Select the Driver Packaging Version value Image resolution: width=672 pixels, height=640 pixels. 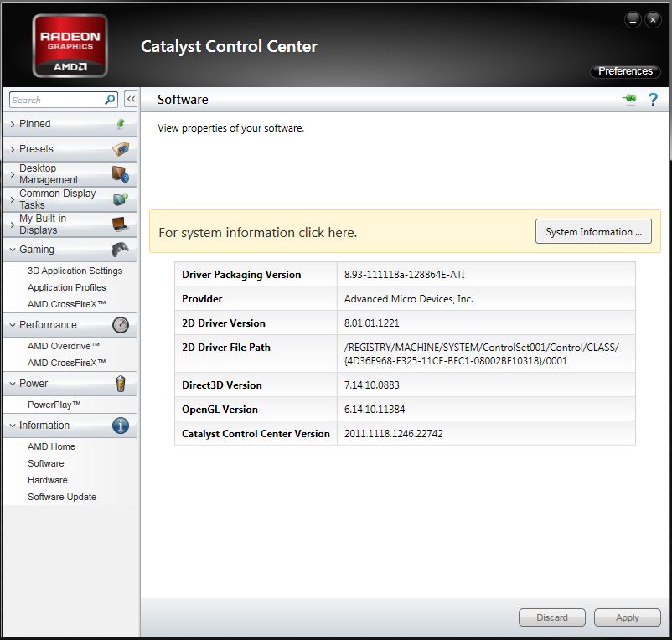click(x=404, y=275)
